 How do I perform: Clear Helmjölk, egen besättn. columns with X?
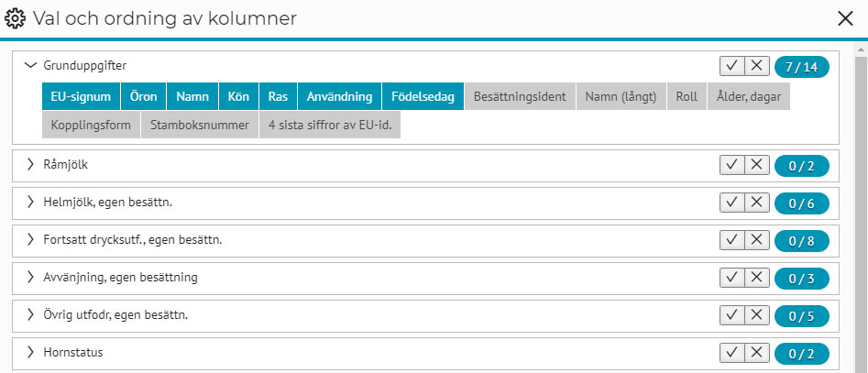point(757,203)
